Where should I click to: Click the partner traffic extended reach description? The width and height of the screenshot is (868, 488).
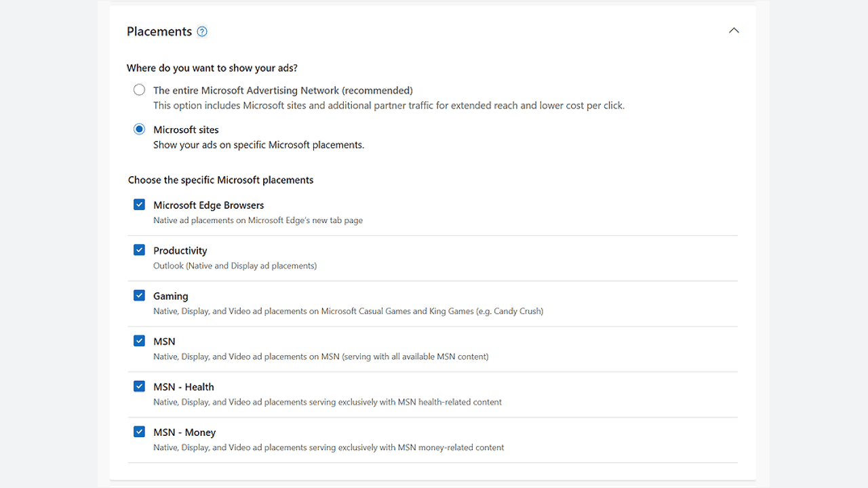click(389, 106)
